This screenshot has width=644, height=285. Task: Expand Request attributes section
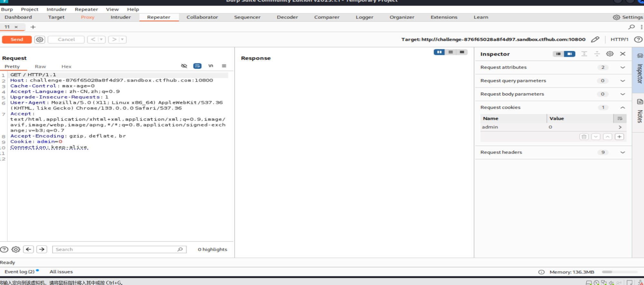coord(622,67)
